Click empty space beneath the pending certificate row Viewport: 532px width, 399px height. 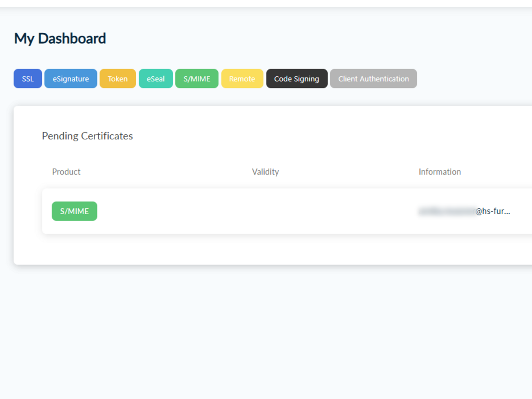[x=266, y=249]
